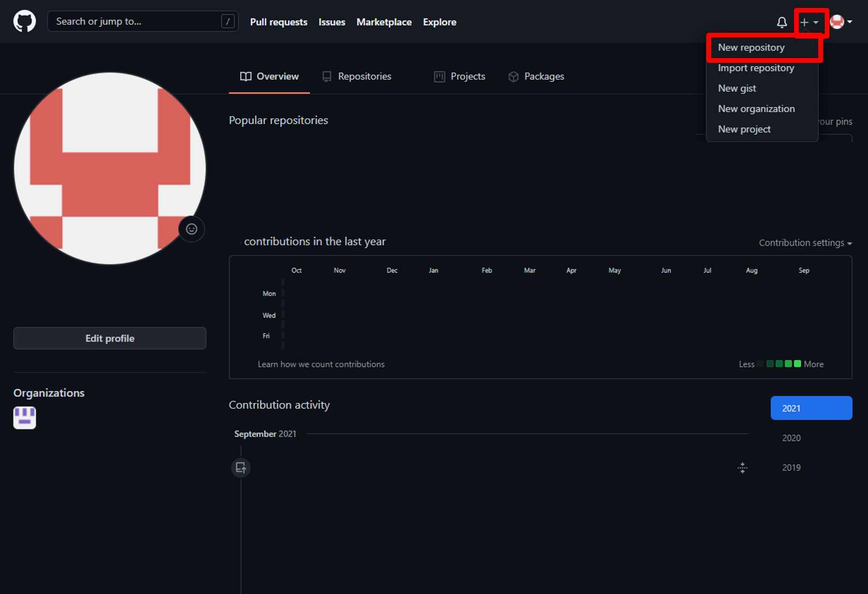Open the organization avatar under Organizations
The width and height of the screenshot is (868, 594).
point(25,418)
